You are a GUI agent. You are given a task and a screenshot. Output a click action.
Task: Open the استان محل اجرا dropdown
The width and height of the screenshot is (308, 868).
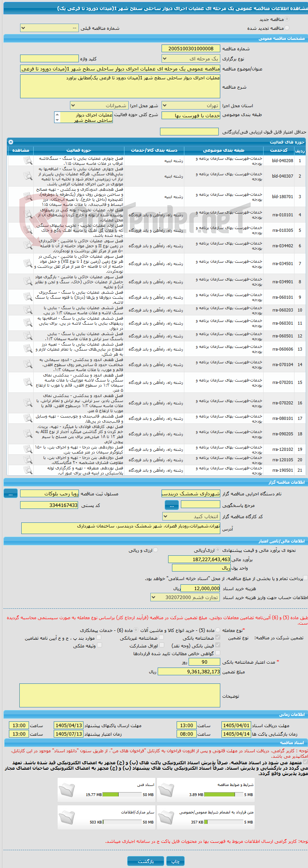click(191, 105)
